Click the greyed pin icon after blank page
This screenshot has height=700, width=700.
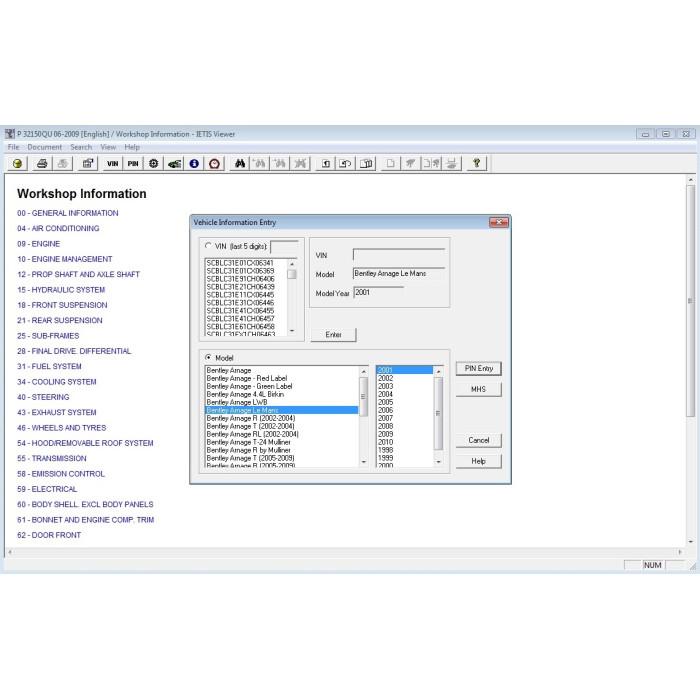(410, 164)
